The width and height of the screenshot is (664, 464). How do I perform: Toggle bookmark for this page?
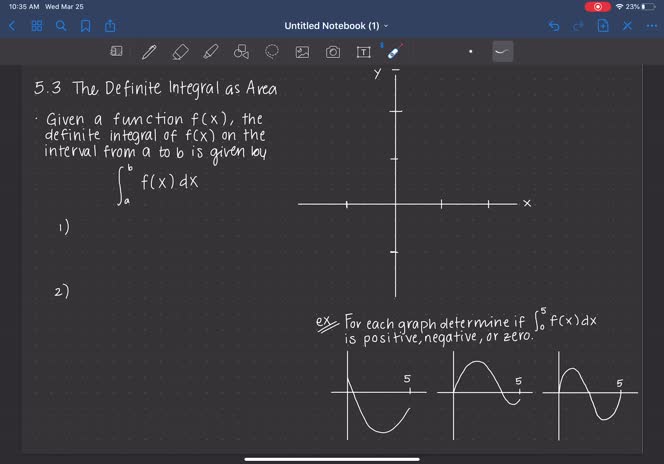tap(85, 25)
